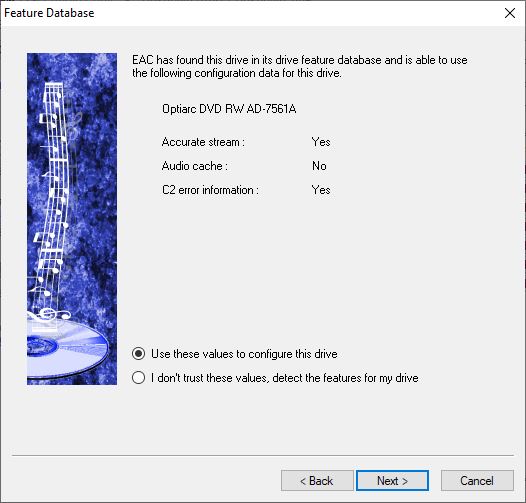526x503 pixels.
Task: Click the Next button
Action: point(392,481)
